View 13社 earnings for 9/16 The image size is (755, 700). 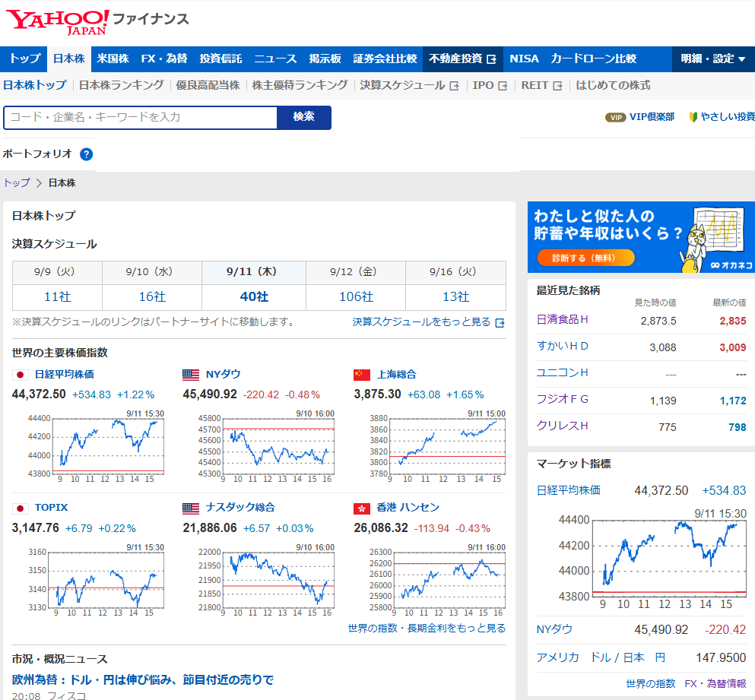click(x=456, y=296)
